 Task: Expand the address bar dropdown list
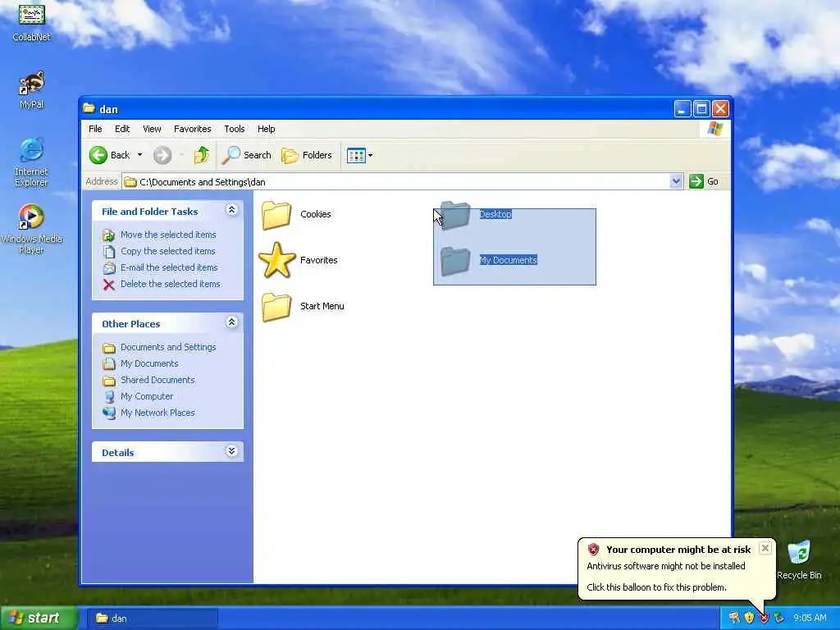point(676,181)
